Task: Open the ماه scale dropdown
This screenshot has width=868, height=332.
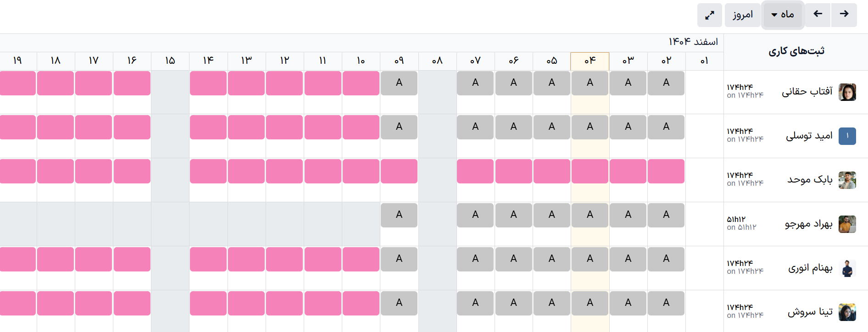Action: pyautogui.click(x=783, y=15)
